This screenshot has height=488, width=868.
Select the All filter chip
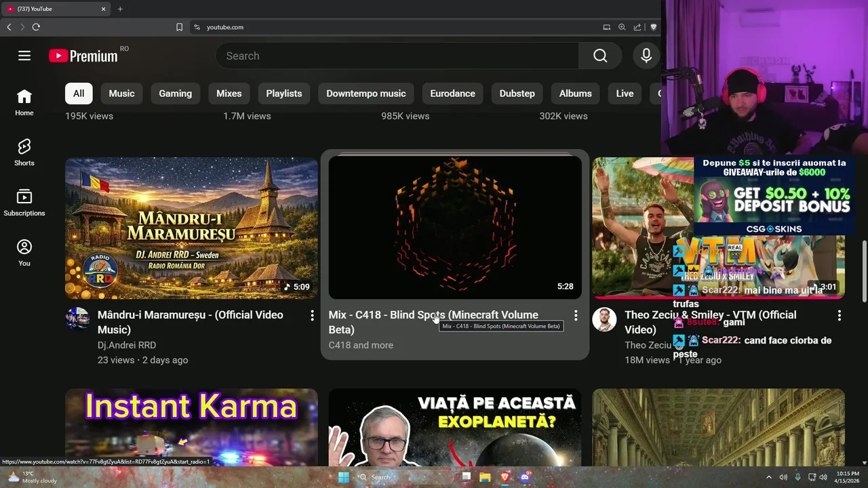point(79,94)
